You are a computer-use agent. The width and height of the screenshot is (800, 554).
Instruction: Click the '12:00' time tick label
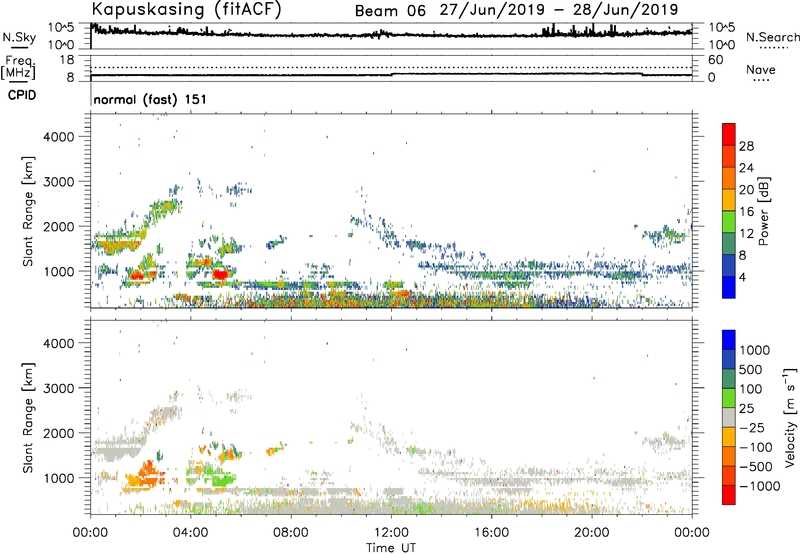(x=391, y=533)
